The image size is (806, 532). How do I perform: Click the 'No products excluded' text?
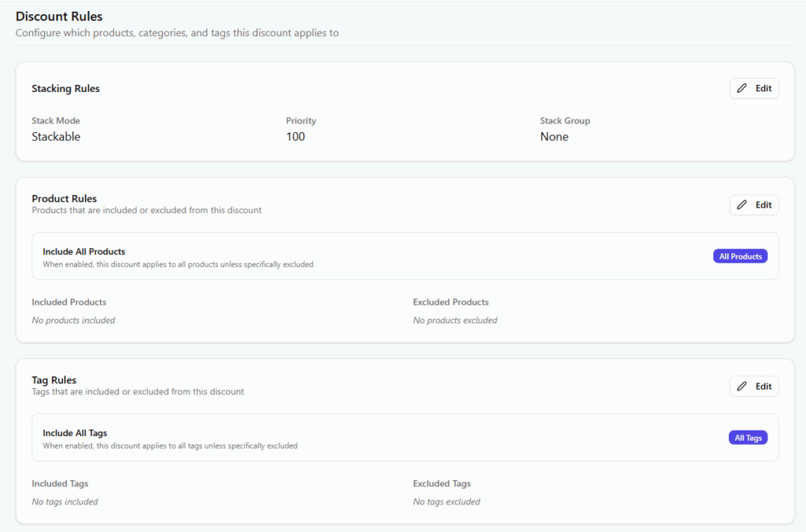click(455, 320)
